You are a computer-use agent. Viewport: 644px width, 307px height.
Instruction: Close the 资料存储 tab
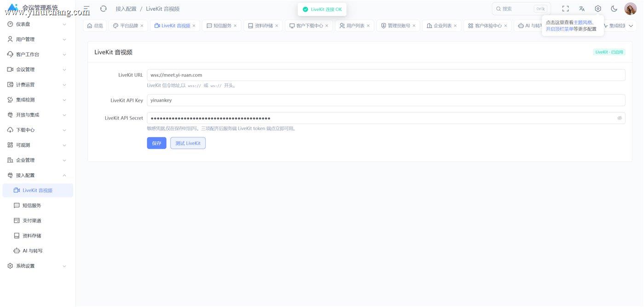pyautogui.click(x=276, y=26)
